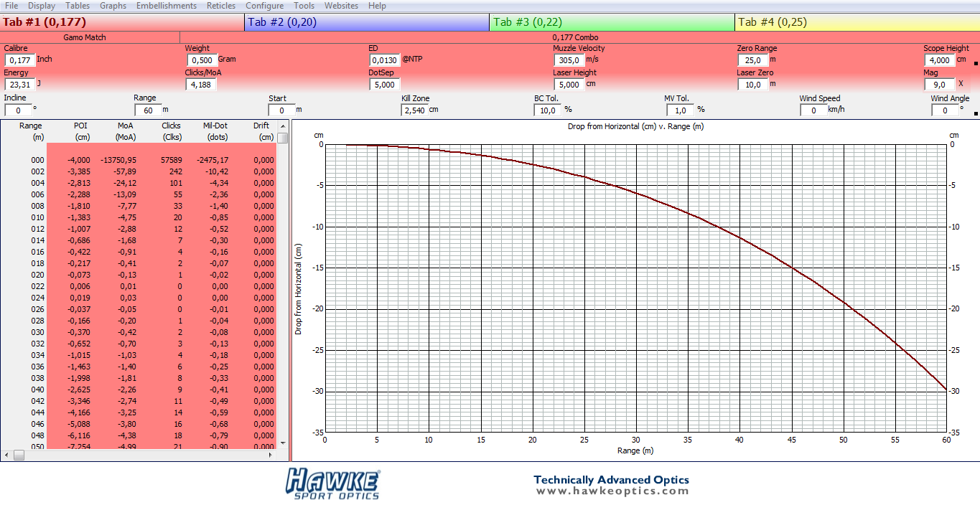Click the table's horizontal scroll right arrow
980x505 pixels.
click(x=283, y=455)
